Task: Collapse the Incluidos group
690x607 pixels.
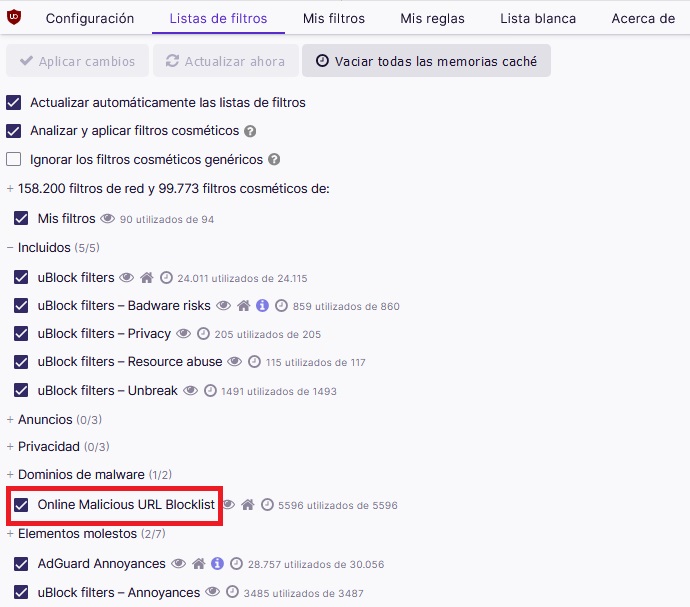Action: pyautogui.click(x=53, y=247)
